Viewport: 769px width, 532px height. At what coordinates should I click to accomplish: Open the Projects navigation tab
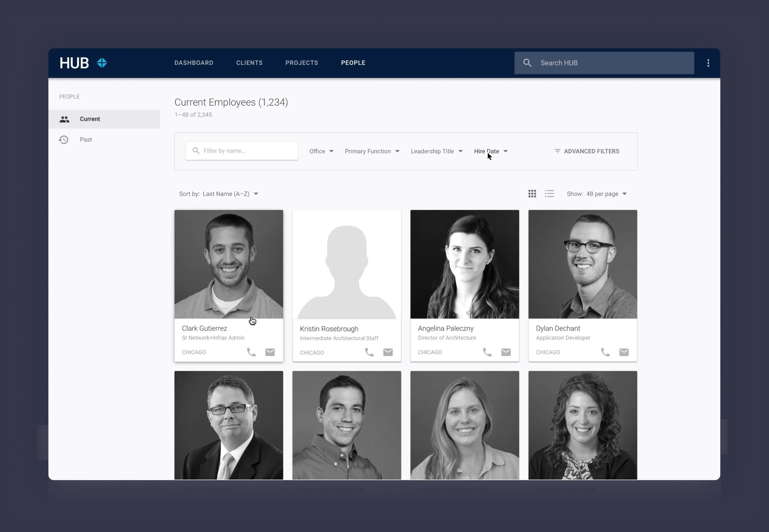[x=301, y=63]
